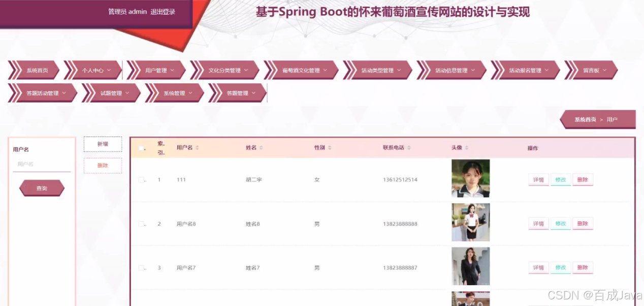Image resolution: width=644 pixels, height=306 pixels.
Task: Expand the 文化分类管理 menu
Action: click(224, 71)
